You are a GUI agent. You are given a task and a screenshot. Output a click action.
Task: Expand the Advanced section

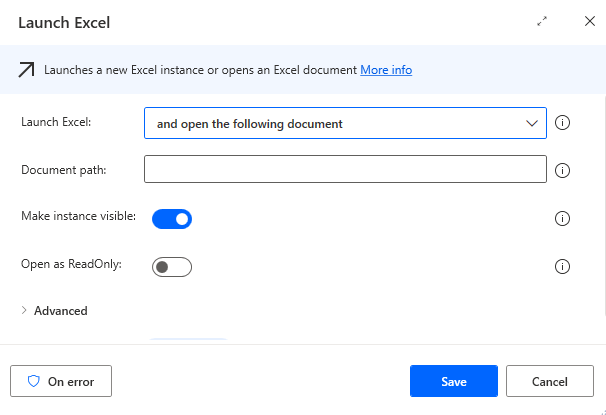[54, 311]
